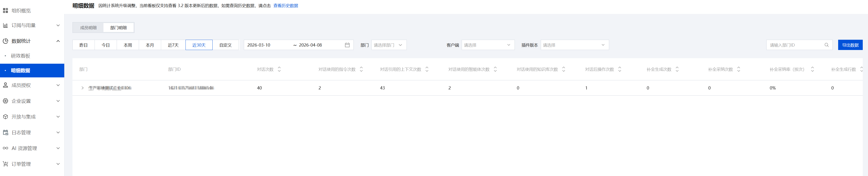Switch to 部门明细 tab
Screen dimensions: 868x176
118,28
